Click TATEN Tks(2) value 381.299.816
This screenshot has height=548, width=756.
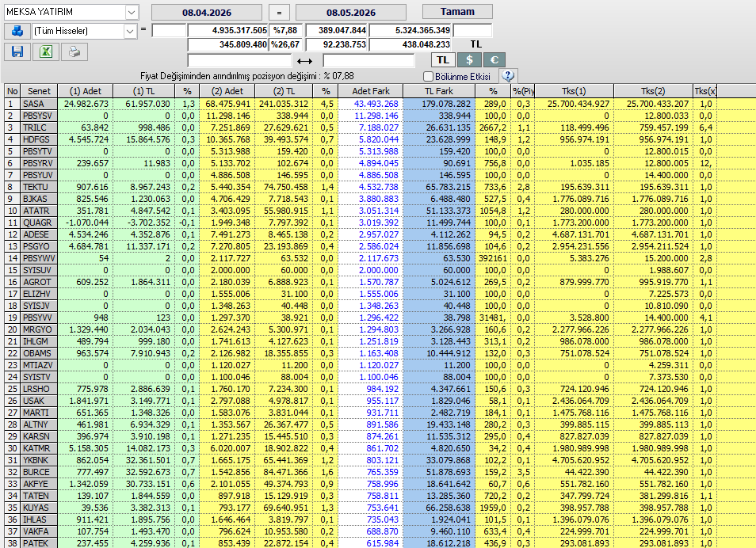coord(653,496)
